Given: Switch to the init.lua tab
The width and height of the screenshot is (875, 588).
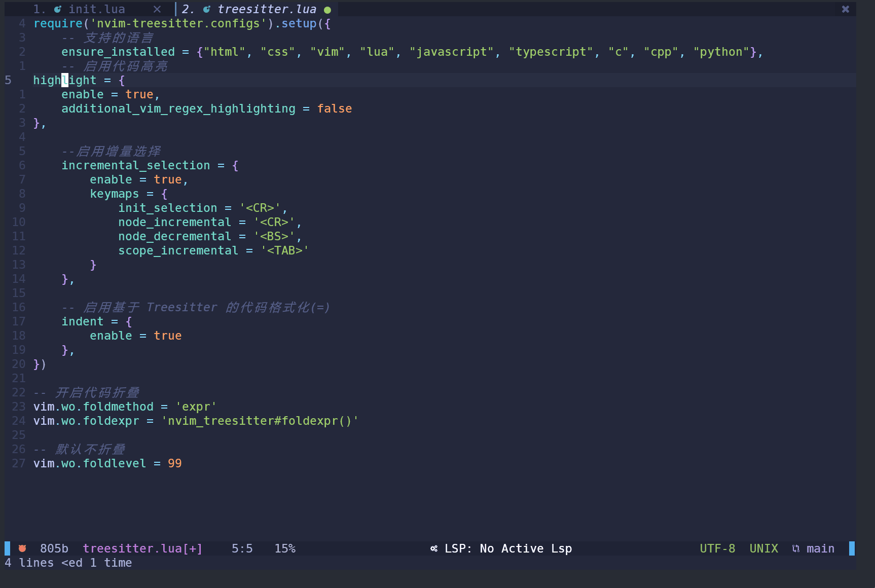Looking at the screenshot, I should click(96, 9).
